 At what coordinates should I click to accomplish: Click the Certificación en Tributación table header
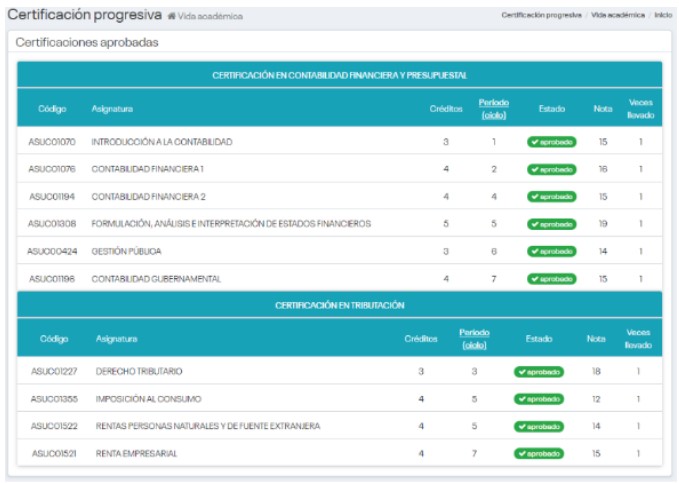coord(339,304)
